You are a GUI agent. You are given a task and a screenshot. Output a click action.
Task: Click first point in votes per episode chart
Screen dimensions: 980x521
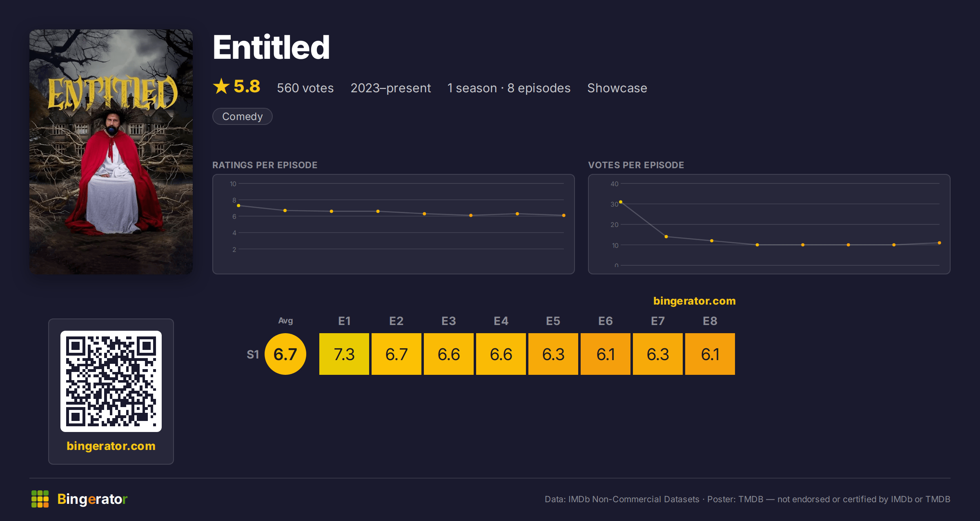coord(621,202)
